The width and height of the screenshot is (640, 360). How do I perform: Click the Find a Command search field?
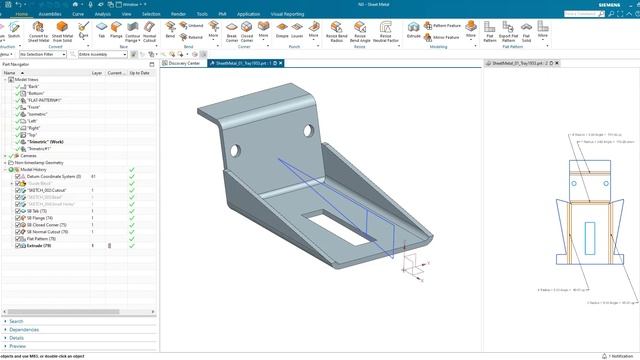point(584,14)
